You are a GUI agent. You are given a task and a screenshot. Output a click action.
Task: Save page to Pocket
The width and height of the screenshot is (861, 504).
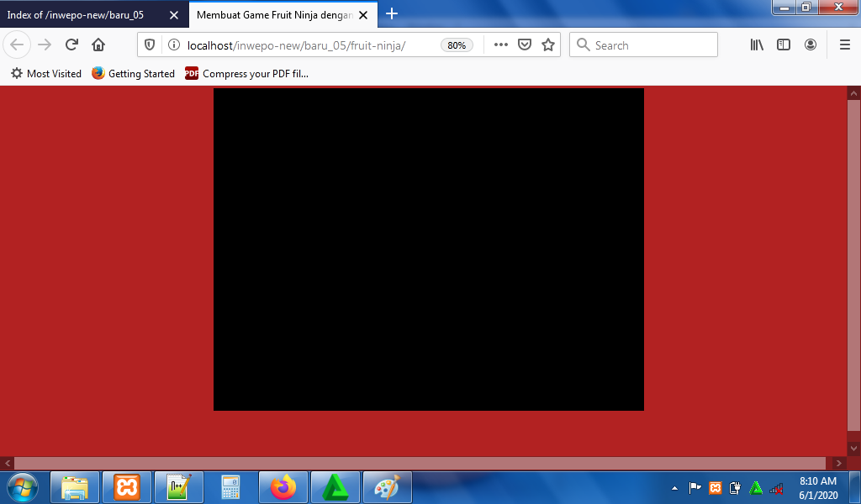525,45
